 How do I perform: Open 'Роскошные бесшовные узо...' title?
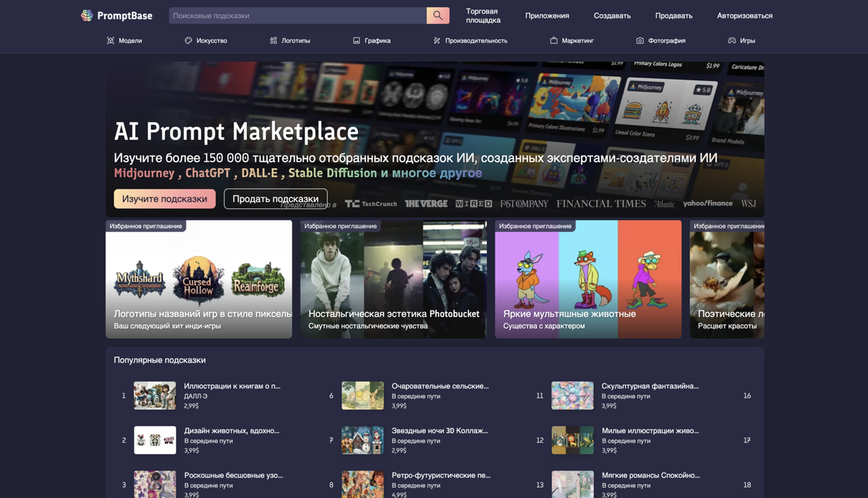(x=234, y=475)
